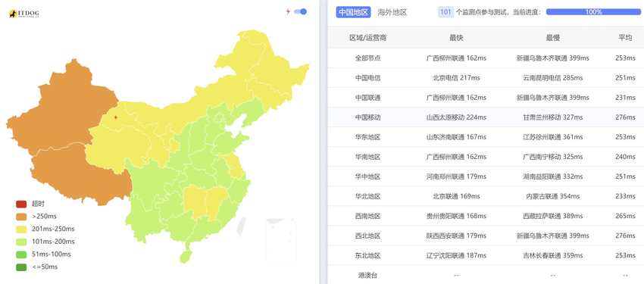The image size is (644, 284).
Task: Click 云南昆明电信 285ms cell
Action: click(x=552, y=78)
